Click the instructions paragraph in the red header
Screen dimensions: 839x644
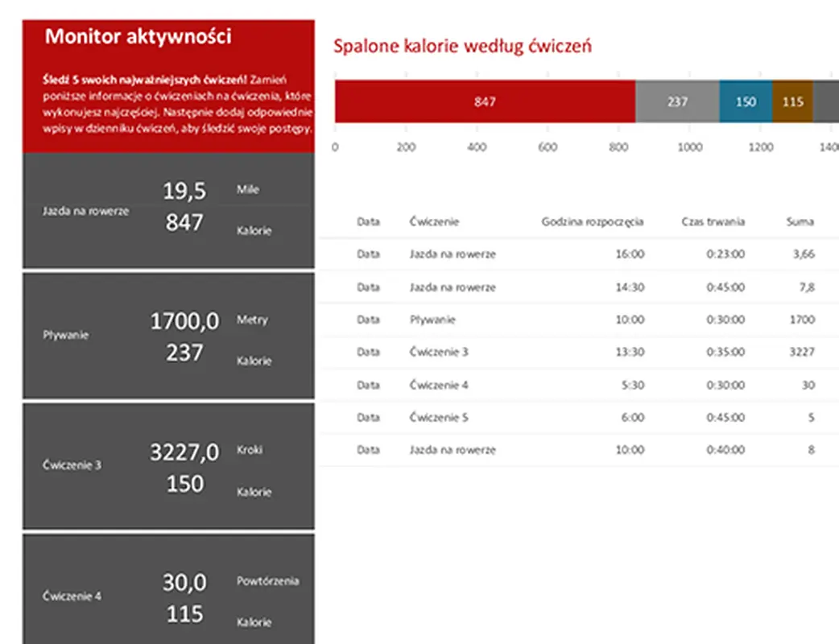(x=177, y=105)
